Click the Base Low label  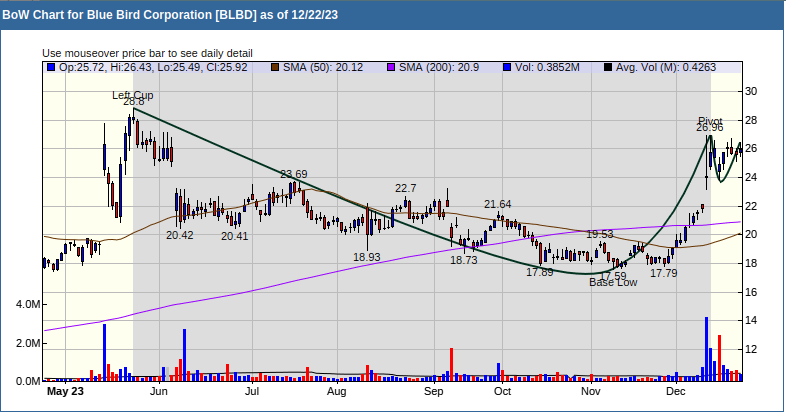613,283
